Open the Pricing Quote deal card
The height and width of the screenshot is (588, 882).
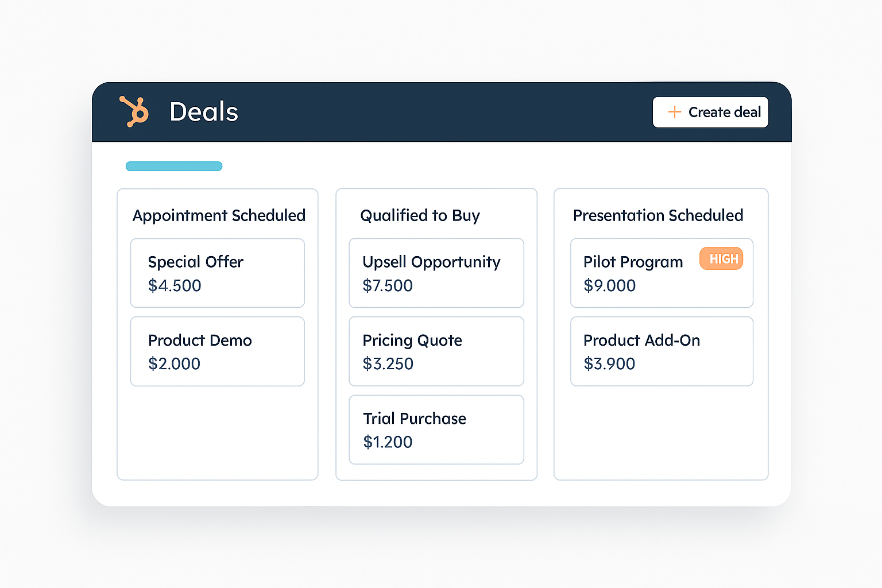click(x=436, y=351)
